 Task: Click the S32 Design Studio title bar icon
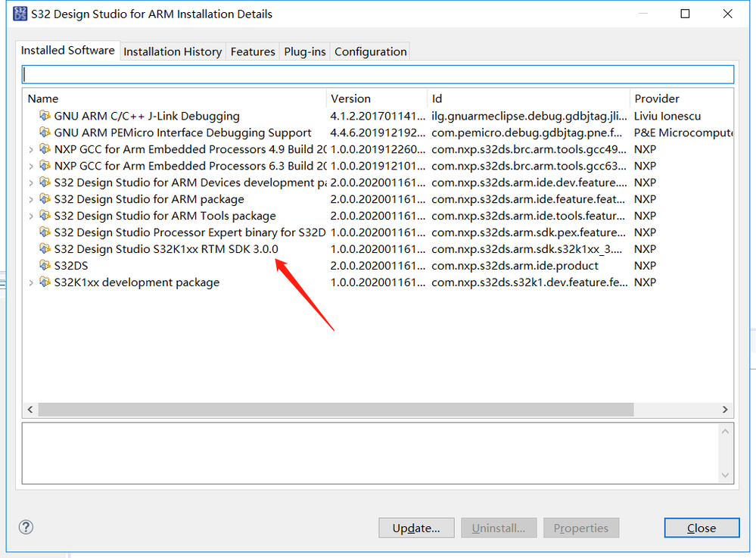[20, 14]
